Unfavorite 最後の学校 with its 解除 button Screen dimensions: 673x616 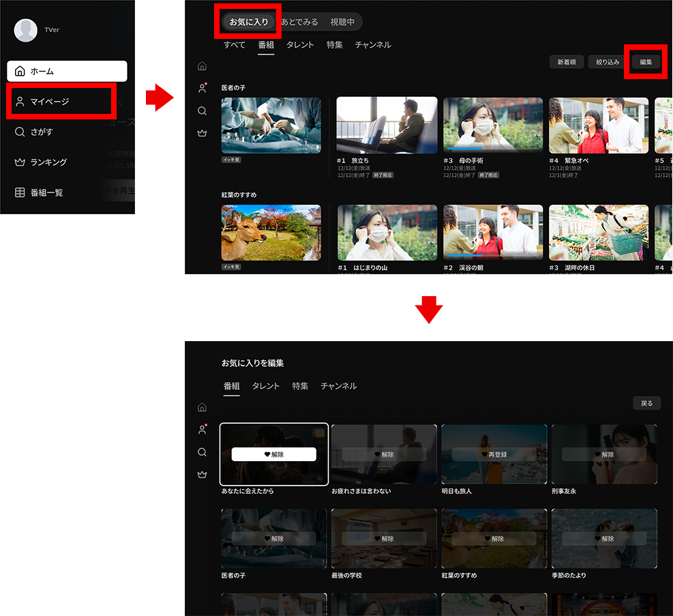pos(384,538)
